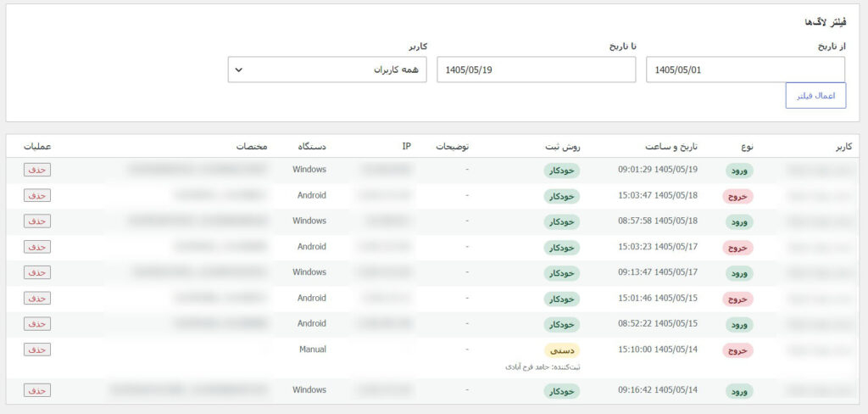868x414 pixels.
Task: Delete the log entry at 09:16:42 1405/05/14
Action: click(x=37, y=389)
